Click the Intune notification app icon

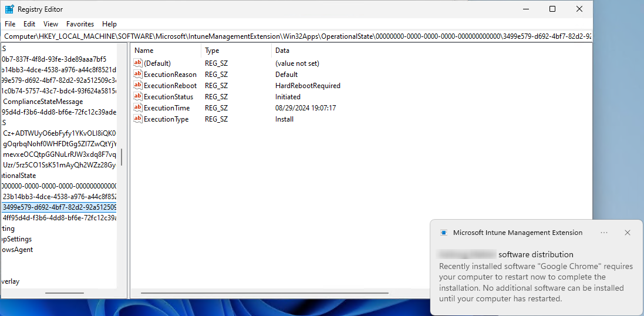coord(444,233)
